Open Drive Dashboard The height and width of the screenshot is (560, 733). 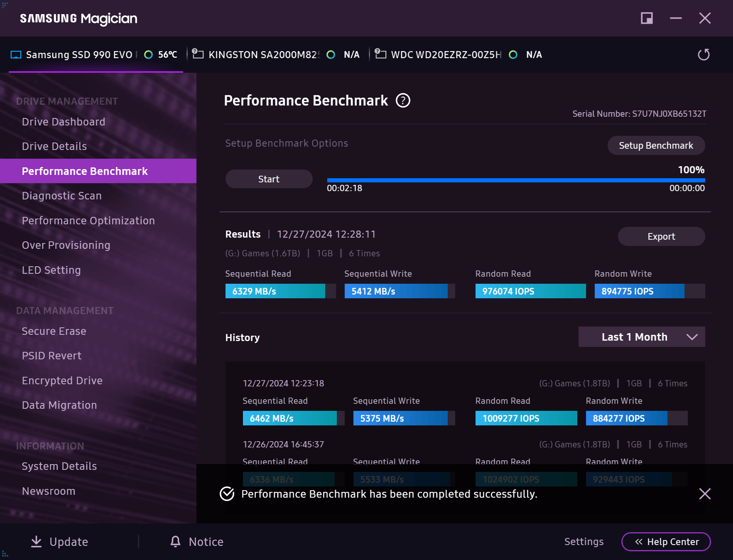tap(64, 122)
